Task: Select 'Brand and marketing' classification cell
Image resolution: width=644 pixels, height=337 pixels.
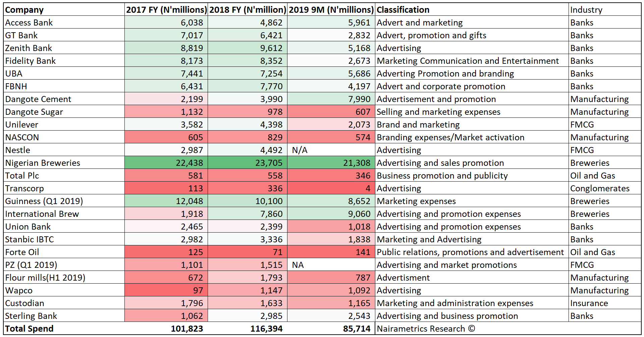Action: coord(472,125)
